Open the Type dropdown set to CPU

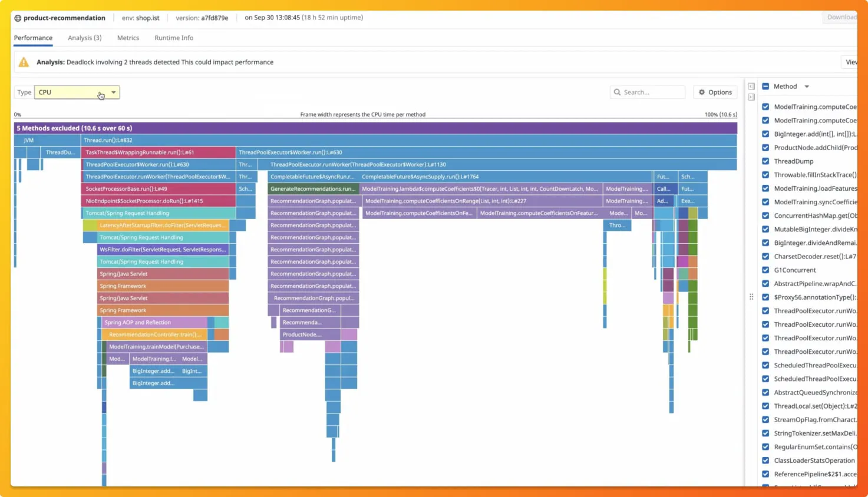[77, 92]
